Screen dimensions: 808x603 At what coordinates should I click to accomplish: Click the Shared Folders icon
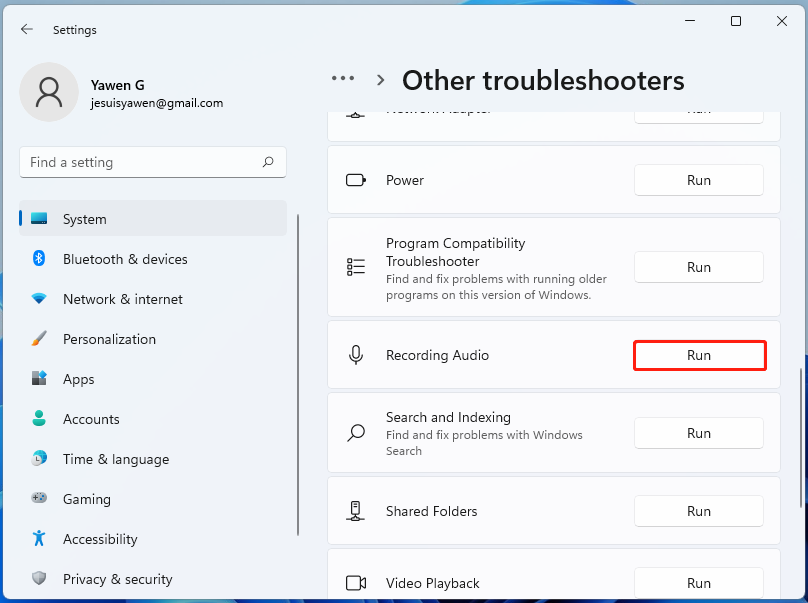pos(356,511)
